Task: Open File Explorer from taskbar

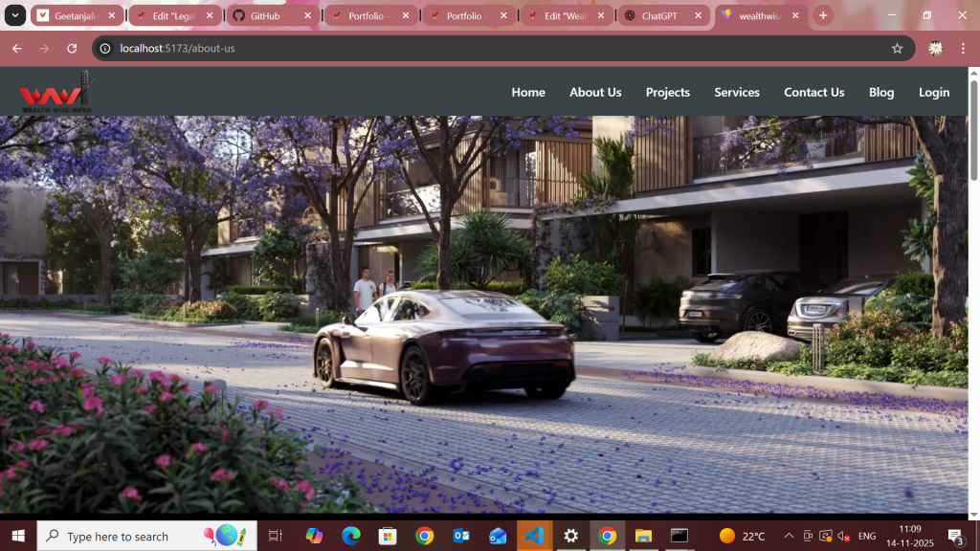Action: coord(643,536)
